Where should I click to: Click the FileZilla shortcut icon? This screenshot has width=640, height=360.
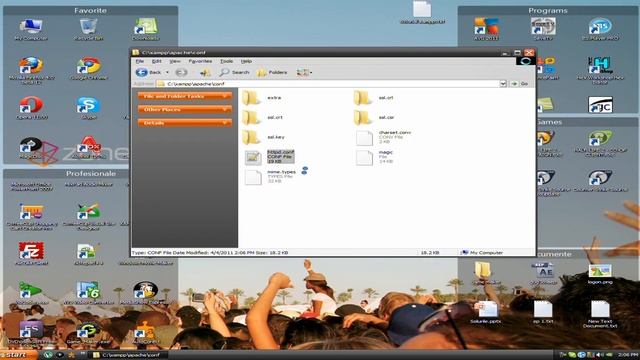tap(31, 253)
